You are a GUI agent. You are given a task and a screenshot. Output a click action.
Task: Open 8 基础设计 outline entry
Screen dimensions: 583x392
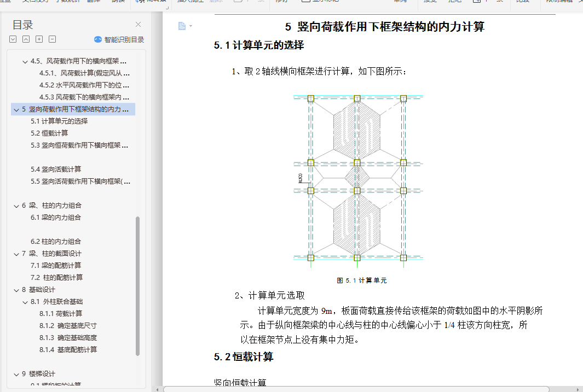[38, 290]
